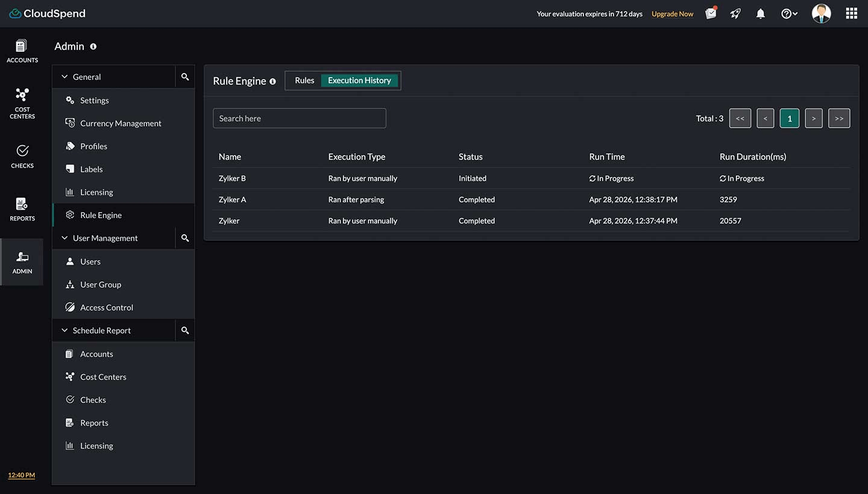Collapse the General section
The height and width of the screenshot is (494, 868).
click(x=64, y=77)
